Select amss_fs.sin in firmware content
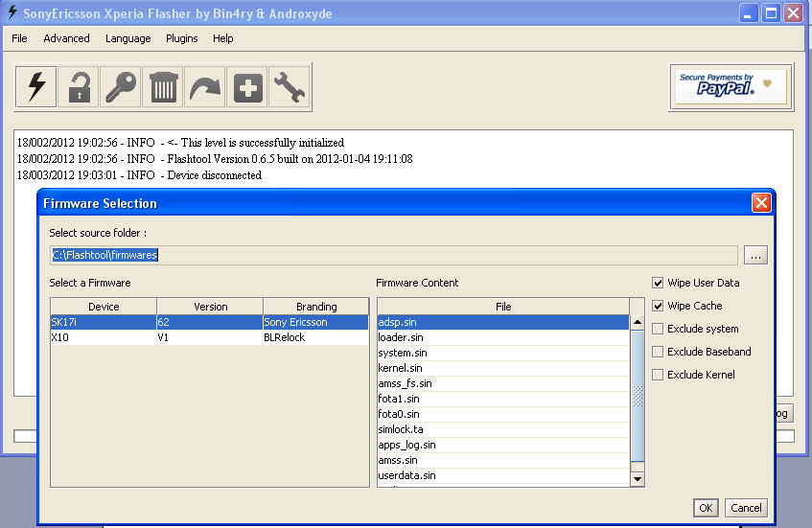 click(503, 383)
